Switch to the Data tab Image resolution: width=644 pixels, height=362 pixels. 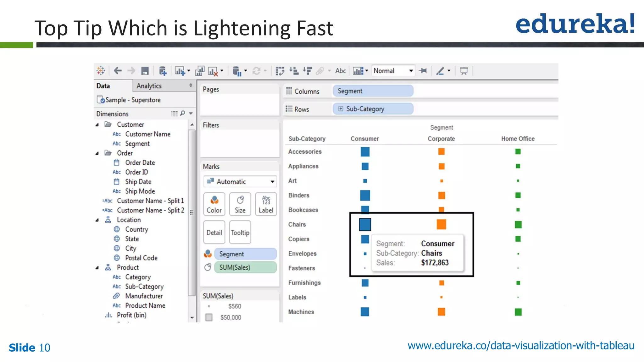pos(113,86)
